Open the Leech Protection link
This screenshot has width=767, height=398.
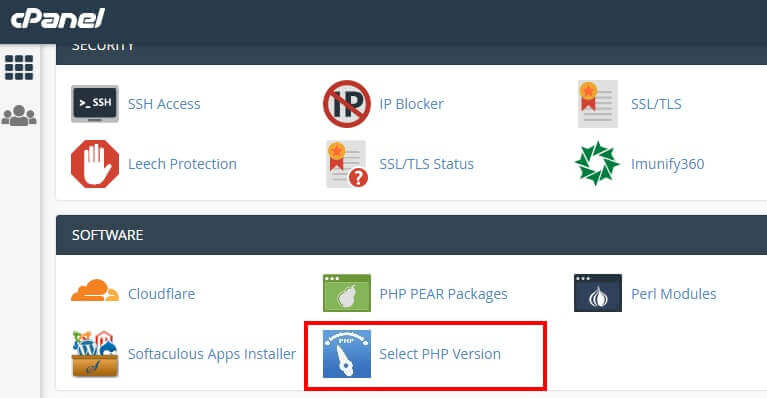pyautogui.click(x=182, y=164)
